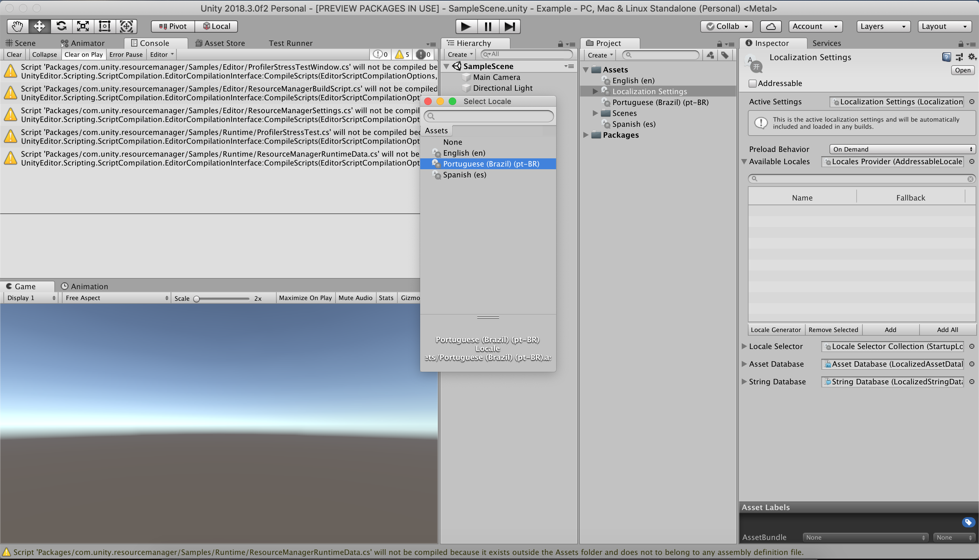Adjust the Game view Scale slider
979x560 pixels.
click(x=196, y=299)
